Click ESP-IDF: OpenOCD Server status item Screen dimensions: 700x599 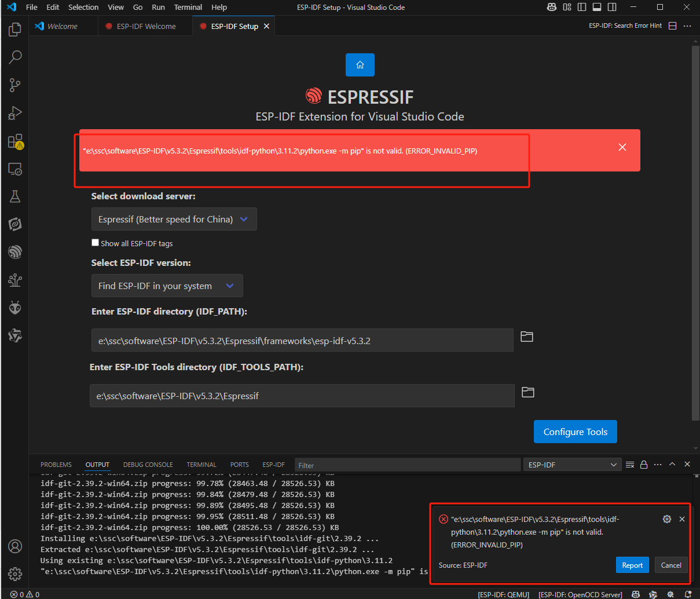[580, 594]
